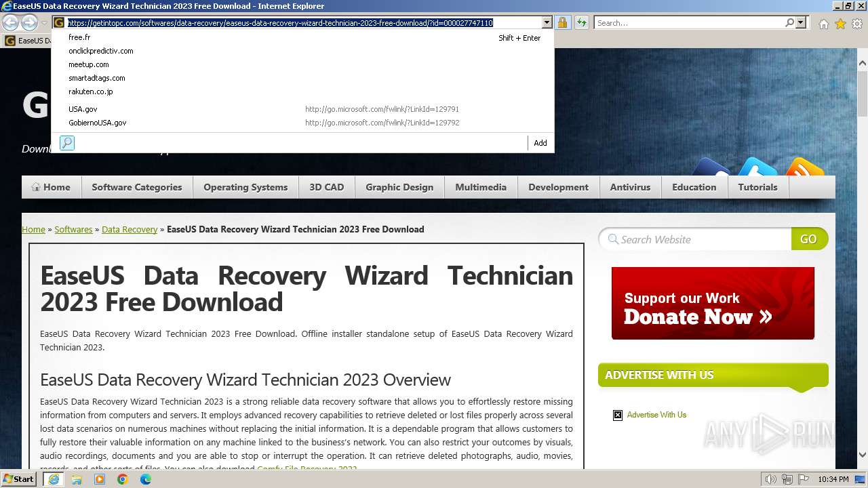868x488 pixels.
Task: Follow the Data Recovery breadcrumb link
Action: 130,229
